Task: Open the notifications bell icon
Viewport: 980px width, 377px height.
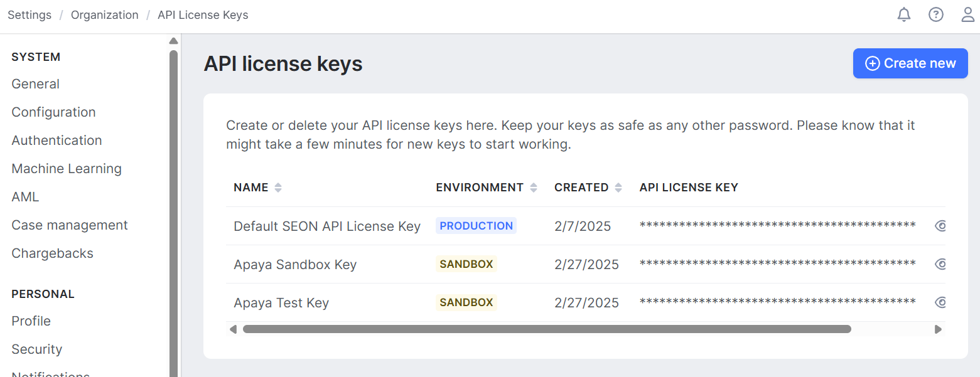Action: (x=903, y=14)
